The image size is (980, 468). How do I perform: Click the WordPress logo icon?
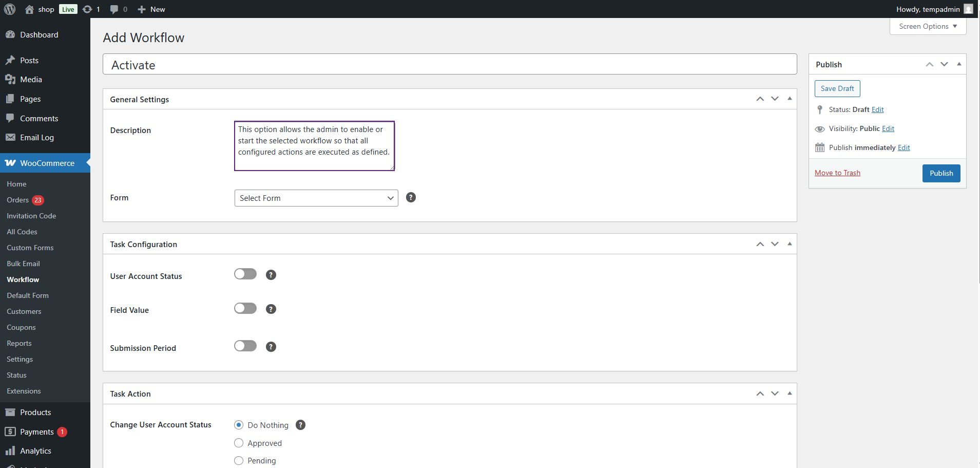10,9
